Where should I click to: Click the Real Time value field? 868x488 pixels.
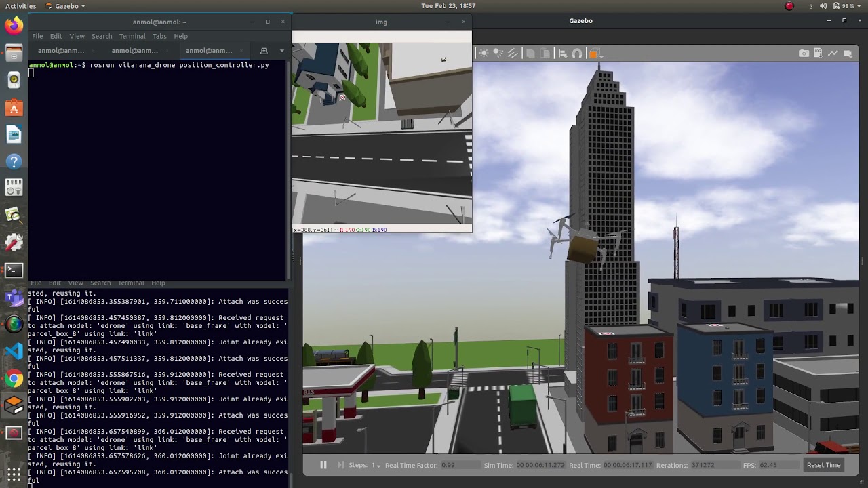(628, 465)
